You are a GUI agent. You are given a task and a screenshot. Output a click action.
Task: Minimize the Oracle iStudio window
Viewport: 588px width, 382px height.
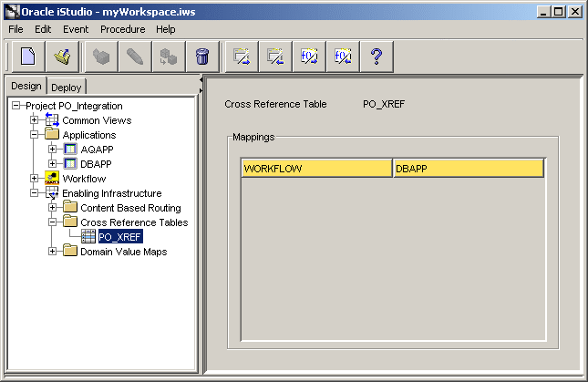[x=543, y=12]
